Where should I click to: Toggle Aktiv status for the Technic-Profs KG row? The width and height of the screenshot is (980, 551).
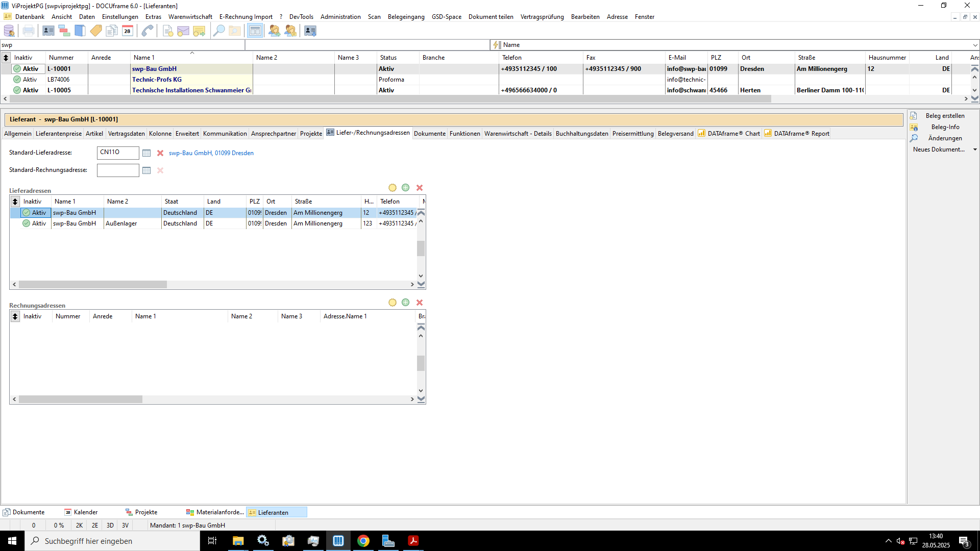17,80
